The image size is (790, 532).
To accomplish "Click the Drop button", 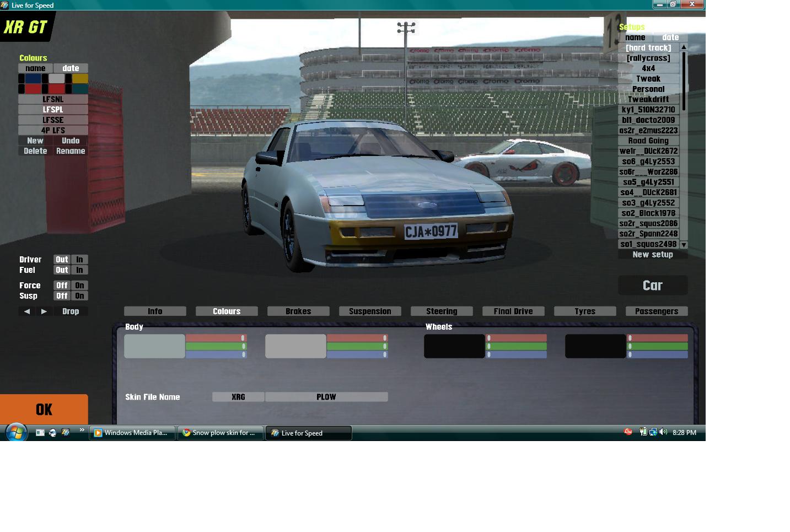I will pyautogui.click(x=71, y=311).
